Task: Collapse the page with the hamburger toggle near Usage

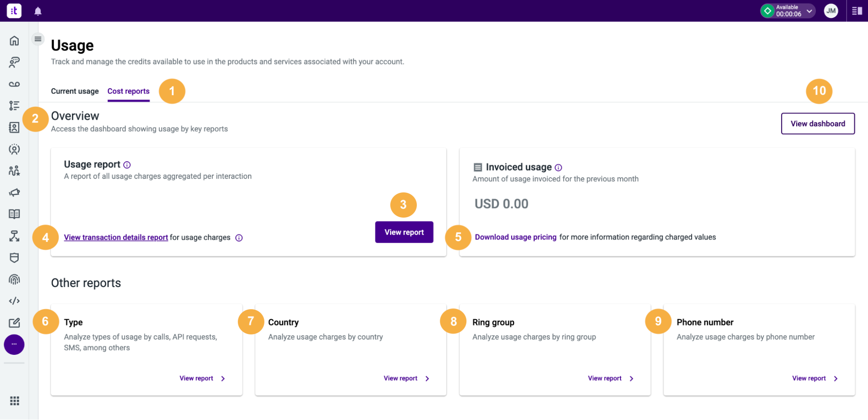Action: pos(38,39)
